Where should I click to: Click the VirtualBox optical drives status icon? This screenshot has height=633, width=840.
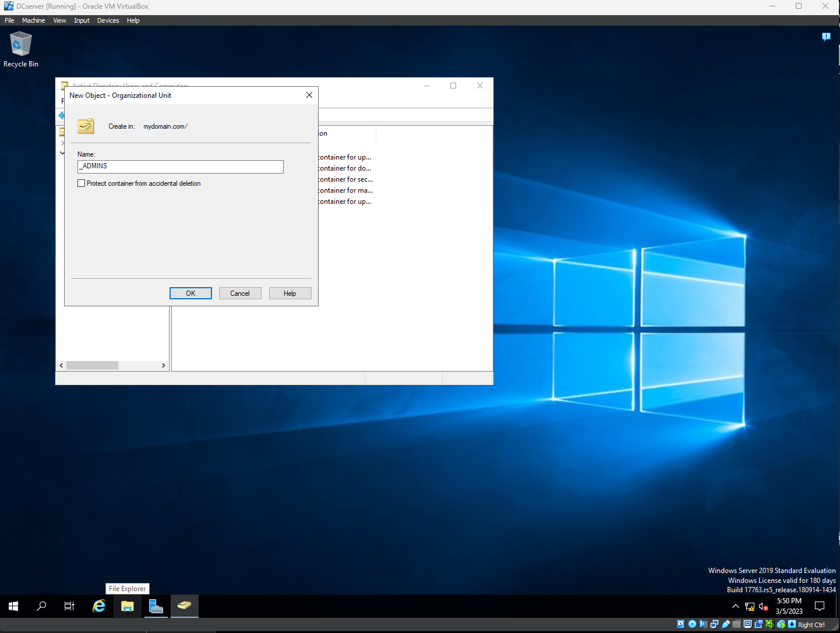tap(693, 624)
